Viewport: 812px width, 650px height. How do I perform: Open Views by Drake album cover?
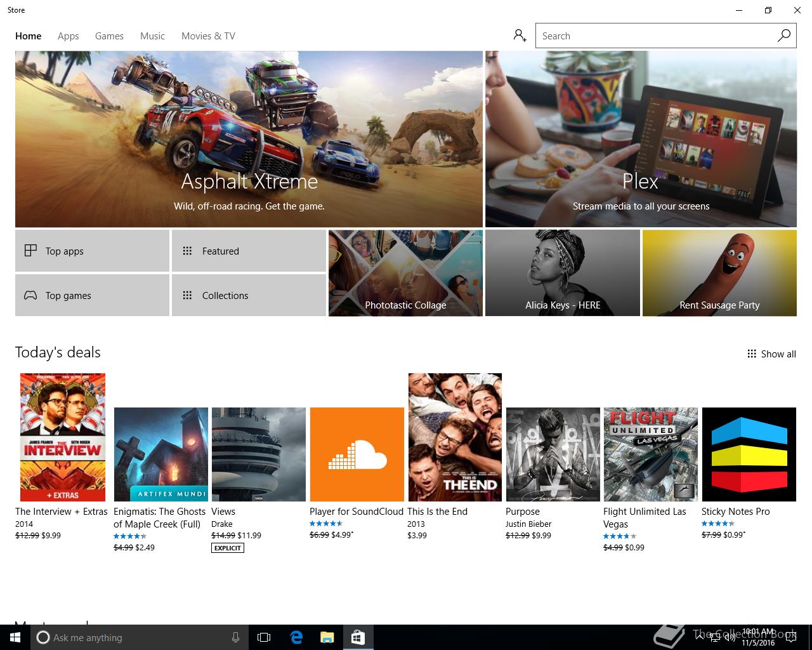pyautogui.click(x=259, y=454)
